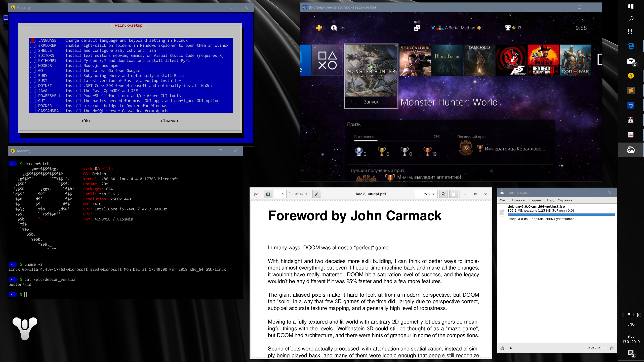Toggle the turtle speed-limit mode in Transmission
644x362 pixels.
511,348
